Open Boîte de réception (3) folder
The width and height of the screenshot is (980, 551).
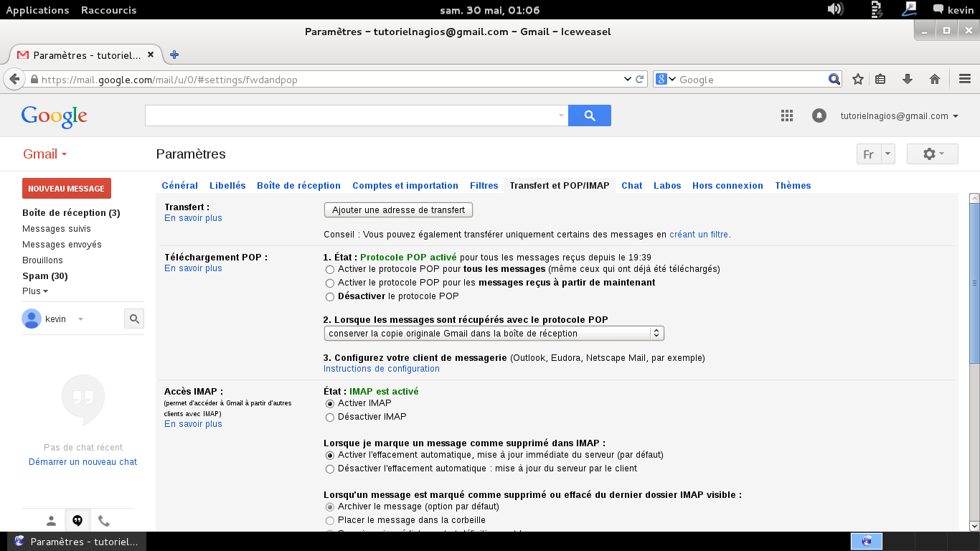pos(71,213)
